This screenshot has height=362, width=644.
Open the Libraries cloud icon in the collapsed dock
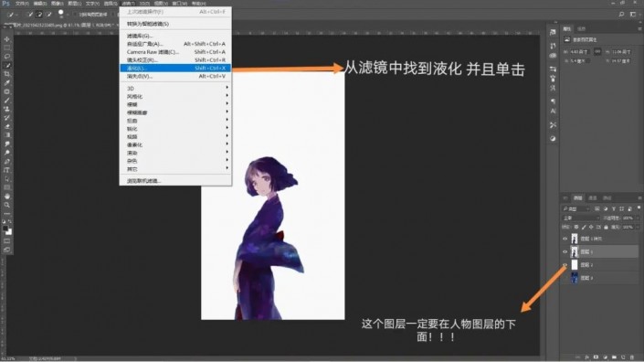(553, 56)
